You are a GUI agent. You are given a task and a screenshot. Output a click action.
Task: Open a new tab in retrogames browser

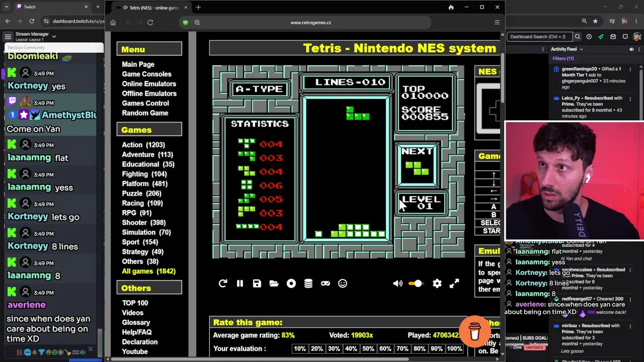click(198, 8)
